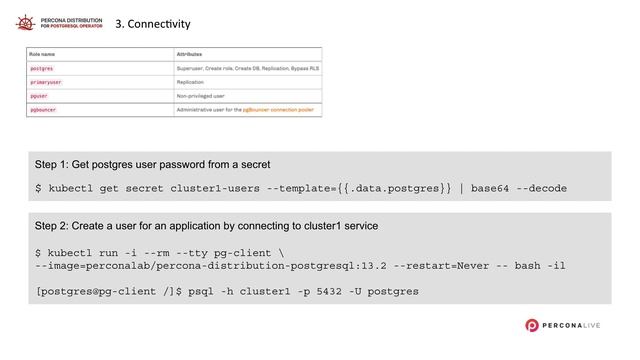Click the pguser role name cell

pyautogui.click(x=100, y=96)
